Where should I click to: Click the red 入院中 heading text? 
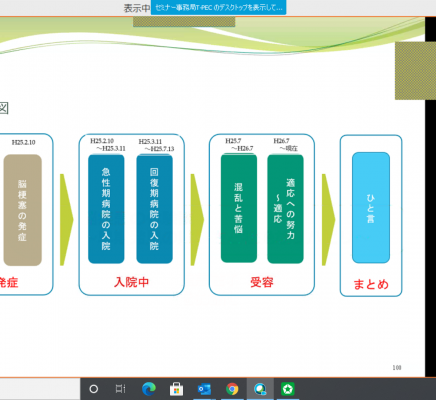tap(131, 282)
